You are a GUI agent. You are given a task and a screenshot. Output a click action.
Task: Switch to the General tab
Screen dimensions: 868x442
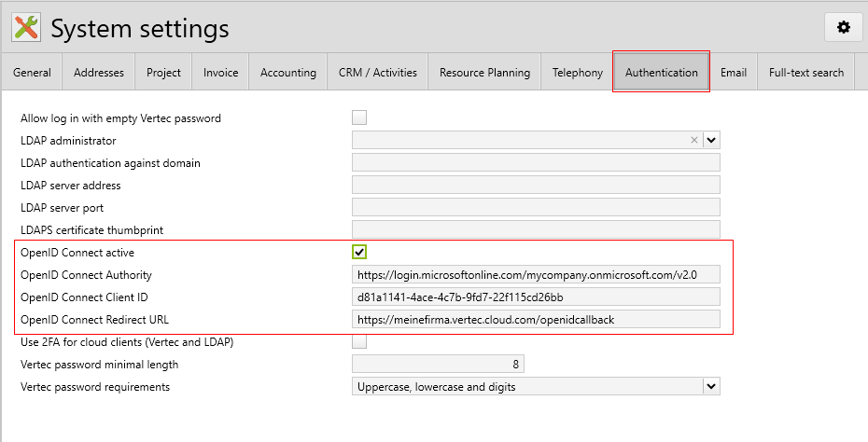pyautogui.click(x=32, y=73)
